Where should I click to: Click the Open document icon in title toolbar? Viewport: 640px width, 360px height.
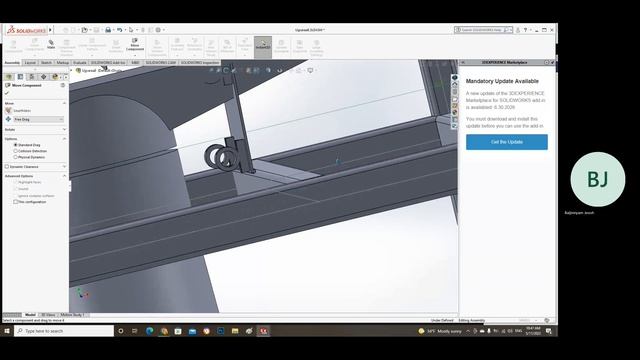(x=84, y=30)
